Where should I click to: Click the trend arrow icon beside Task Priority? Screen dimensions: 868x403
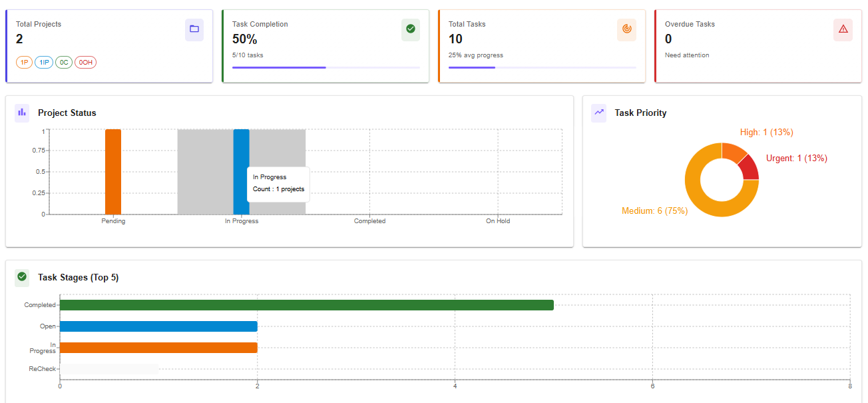(x=598, y=113)
